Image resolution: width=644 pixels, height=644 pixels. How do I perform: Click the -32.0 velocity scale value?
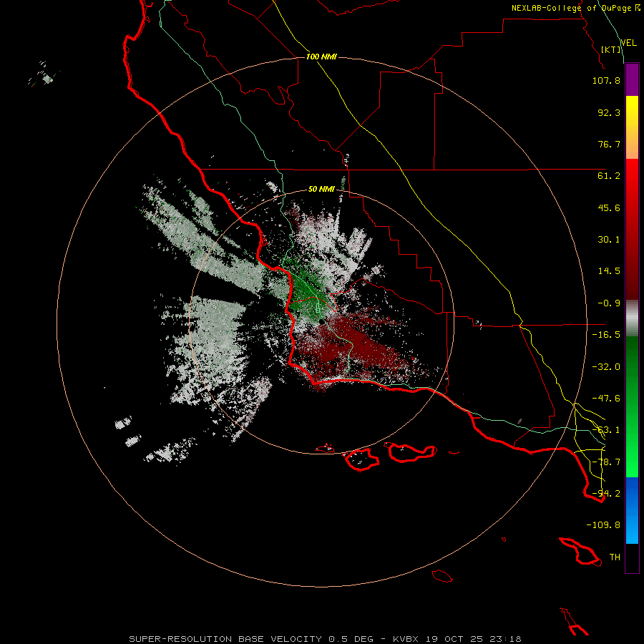[x=606, y=367]
